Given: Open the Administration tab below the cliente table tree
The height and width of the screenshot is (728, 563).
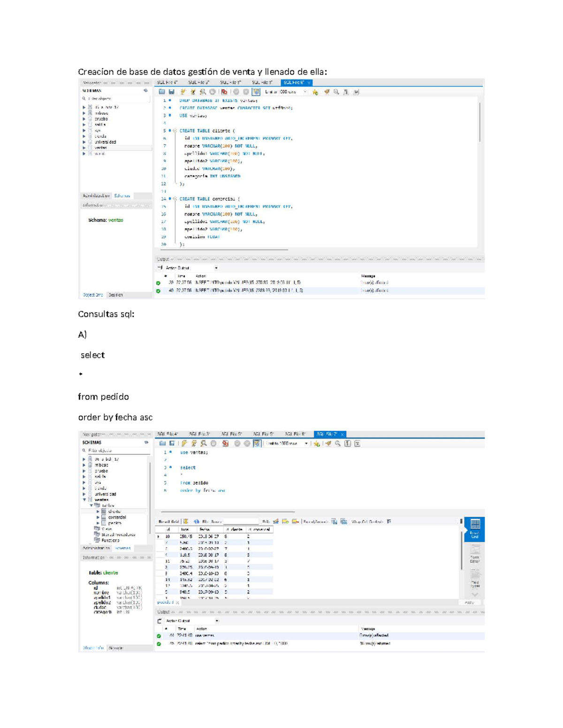Looking at the screenshot, I should tap(96, 548).
